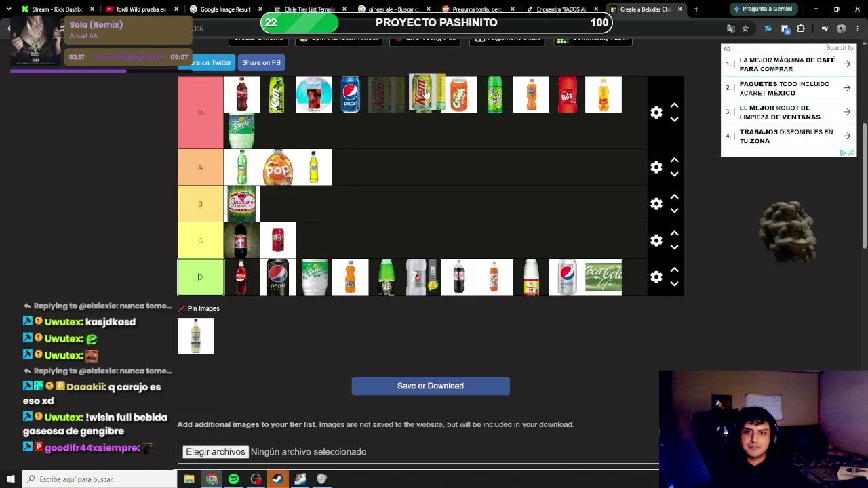Open Spotify from the taskbar

pos(233,479)
